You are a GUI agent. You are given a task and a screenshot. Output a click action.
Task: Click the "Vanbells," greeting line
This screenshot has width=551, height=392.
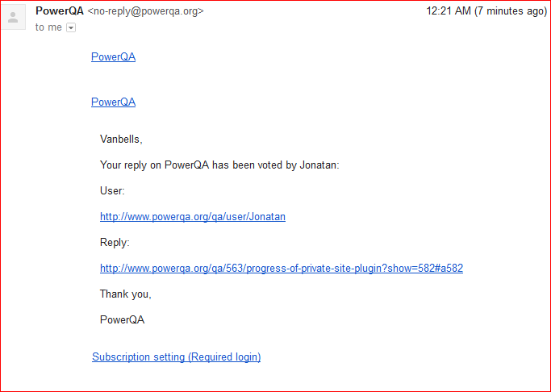coord(121,140)
